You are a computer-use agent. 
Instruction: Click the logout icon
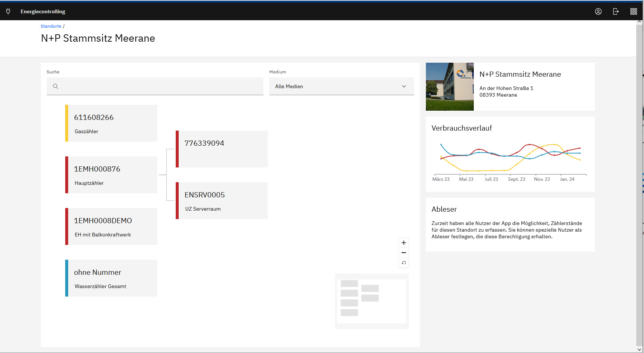point(616,11)
